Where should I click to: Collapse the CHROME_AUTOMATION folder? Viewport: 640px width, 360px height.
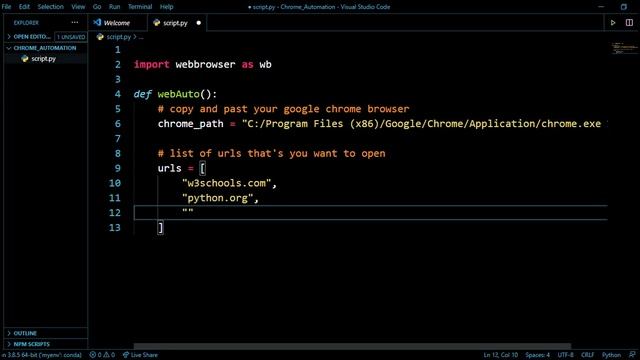click(x=45, y=48)
